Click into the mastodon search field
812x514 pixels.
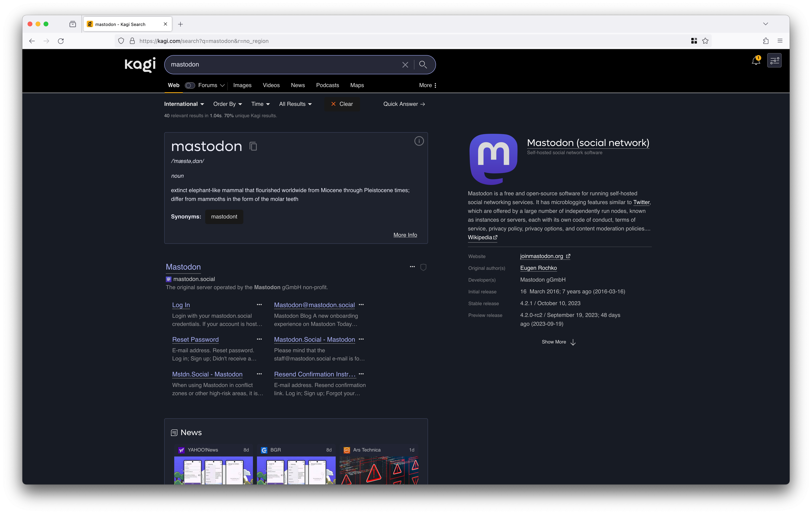pyautogui.click(x=283, y=65)
